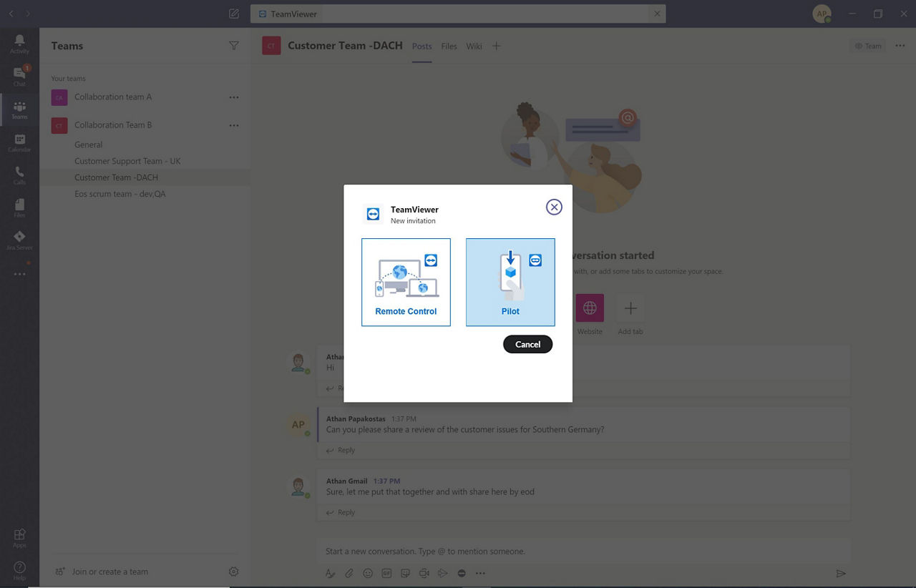Start Meet now video icon
The height and width of the screenshot is (588, 916).
[x=424, y=573]
